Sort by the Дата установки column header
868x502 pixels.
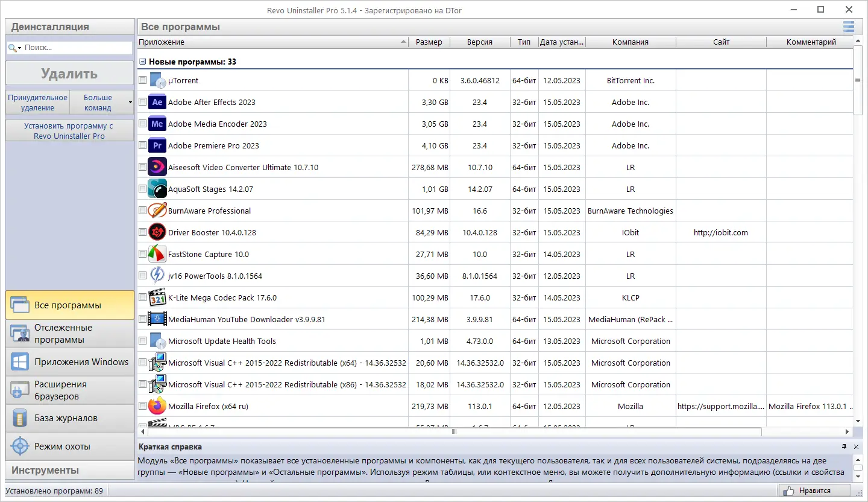tap(562, 42)
